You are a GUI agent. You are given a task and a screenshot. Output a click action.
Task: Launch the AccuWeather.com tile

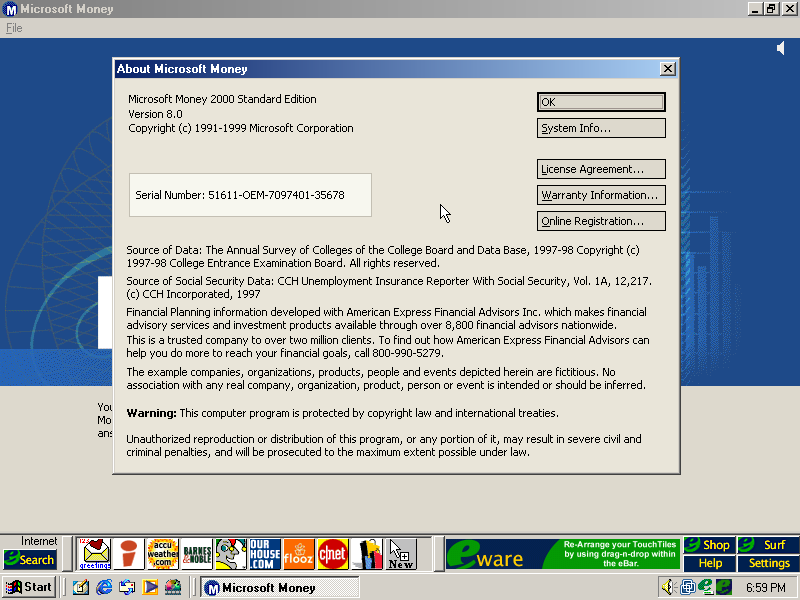(x=162, y=554)
